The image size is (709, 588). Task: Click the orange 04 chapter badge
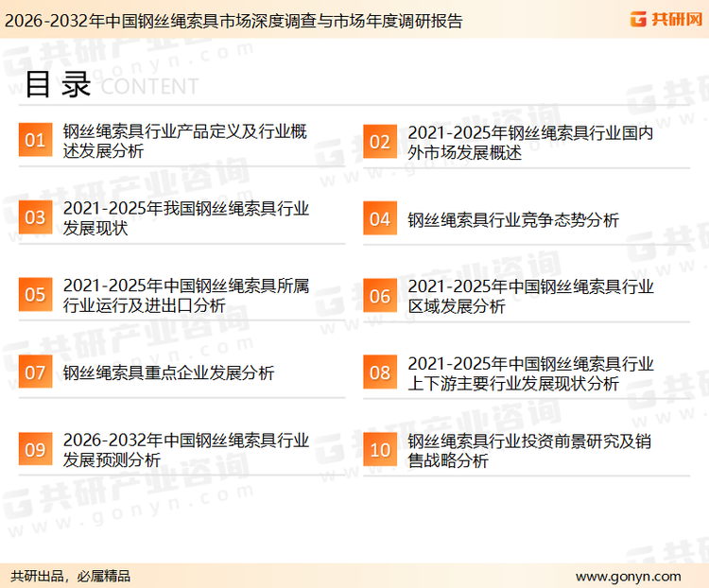tap(380, 218)
